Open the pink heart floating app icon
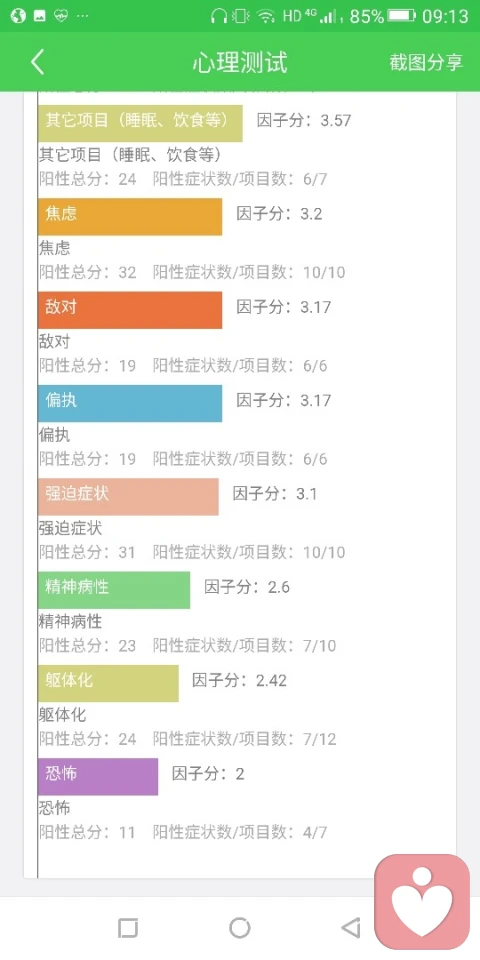480x960 pixels. click(422, 902)
